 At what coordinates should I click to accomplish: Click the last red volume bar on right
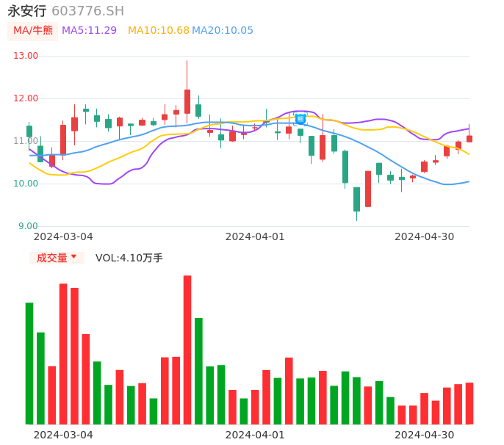(469, 403)
